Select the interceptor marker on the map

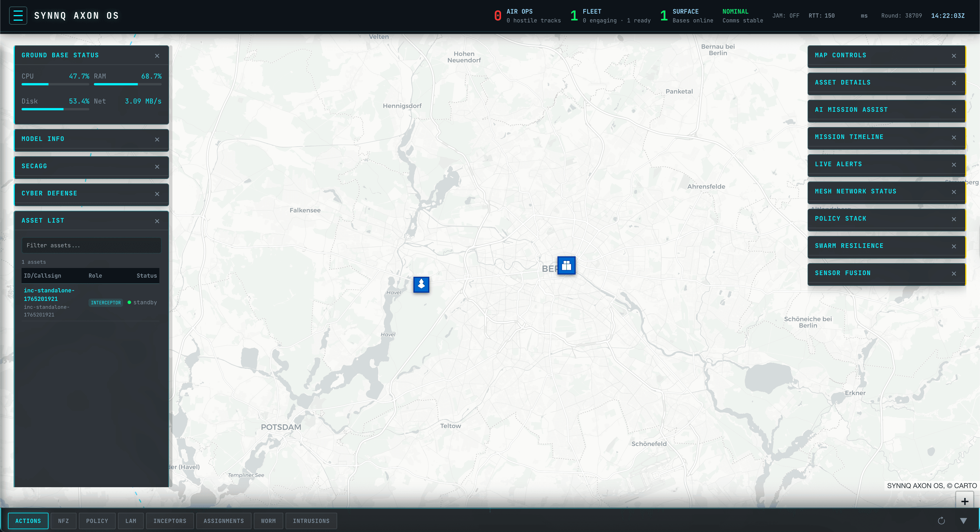421,285
